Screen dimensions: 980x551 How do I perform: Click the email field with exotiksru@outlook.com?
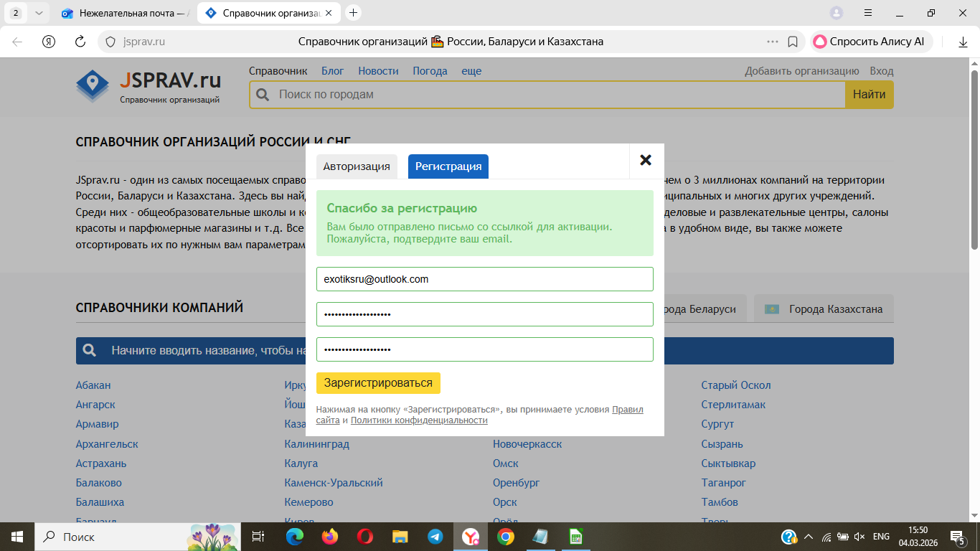(485, 279)
